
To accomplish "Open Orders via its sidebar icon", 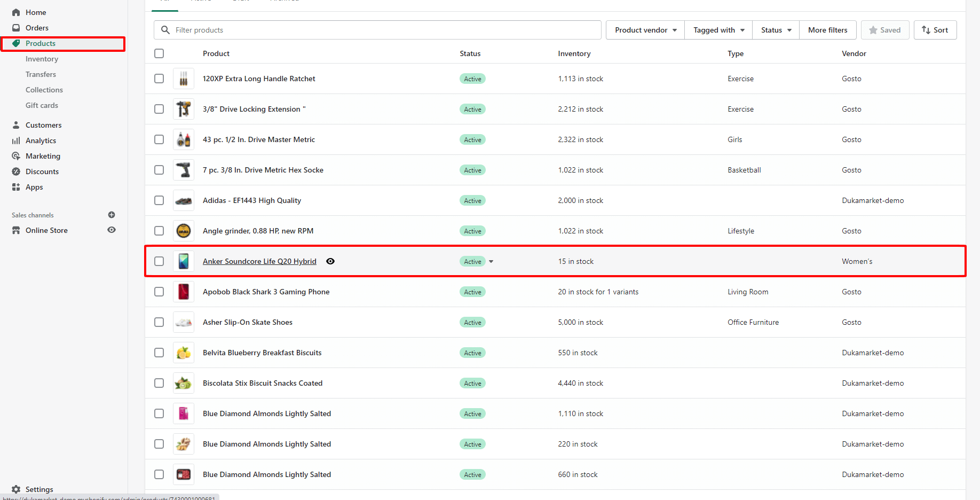I will click(x=16, y=28).
